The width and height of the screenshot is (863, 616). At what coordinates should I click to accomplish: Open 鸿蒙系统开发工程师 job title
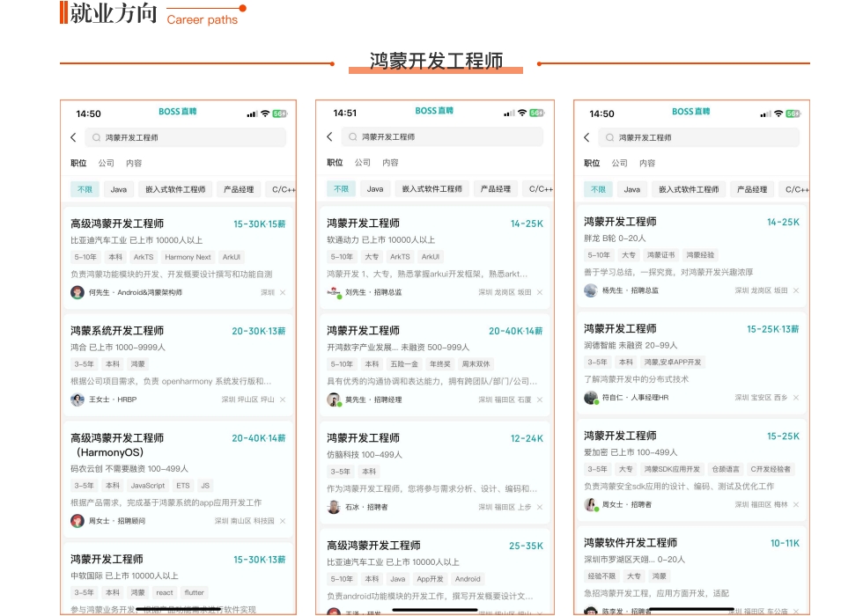click(116, 331)
